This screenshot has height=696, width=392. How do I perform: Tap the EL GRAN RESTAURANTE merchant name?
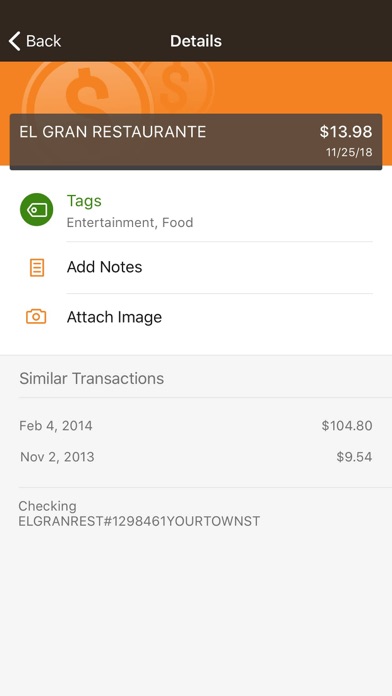coord(113,132)
